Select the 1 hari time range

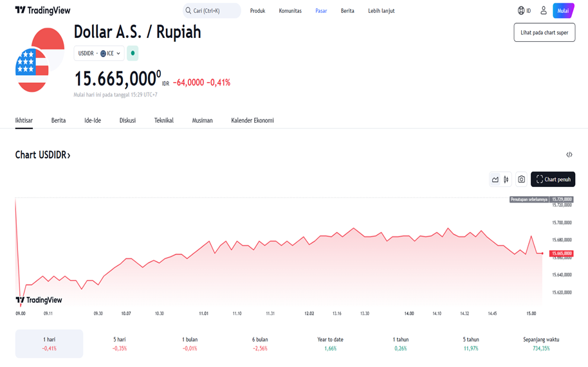point(49,343)
